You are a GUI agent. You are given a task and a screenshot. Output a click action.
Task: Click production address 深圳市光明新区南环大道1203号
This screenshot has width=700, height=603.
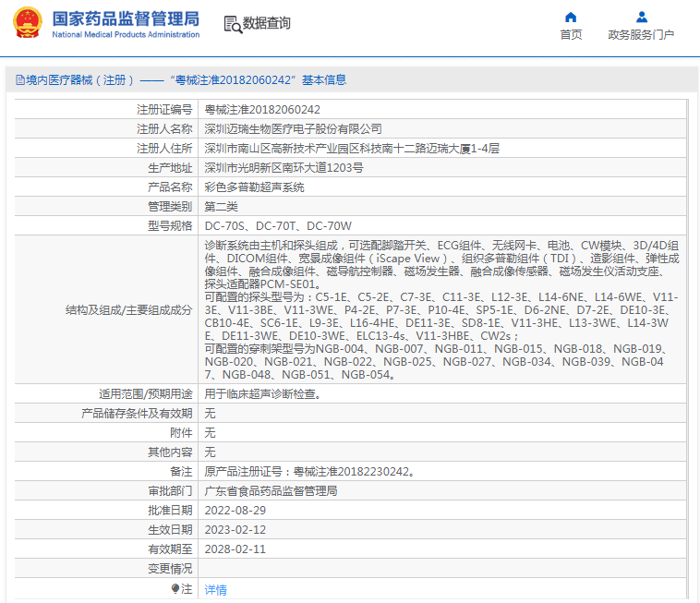284,168
